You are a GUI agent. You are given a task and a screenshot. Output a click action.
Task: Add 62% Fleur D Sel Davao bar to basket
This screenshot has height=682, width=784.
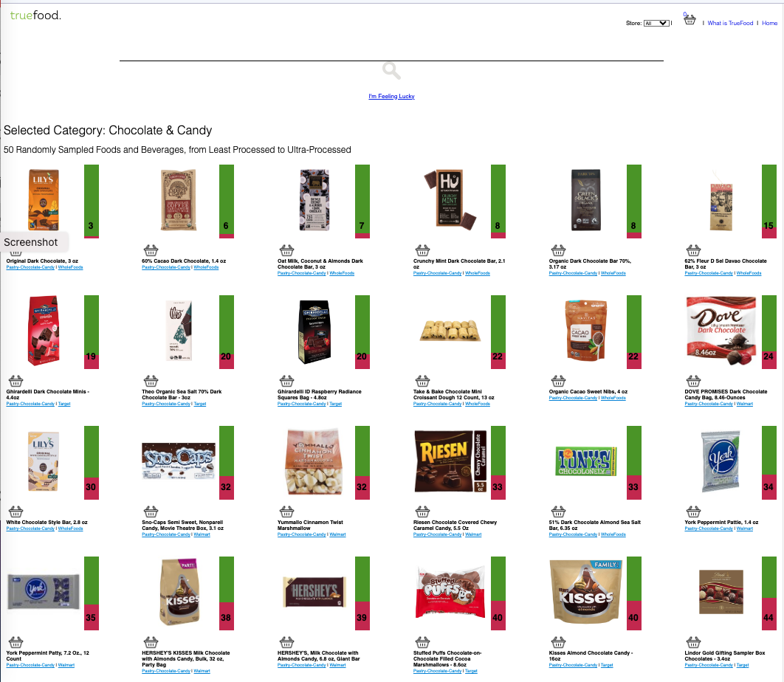coord(693,250)
